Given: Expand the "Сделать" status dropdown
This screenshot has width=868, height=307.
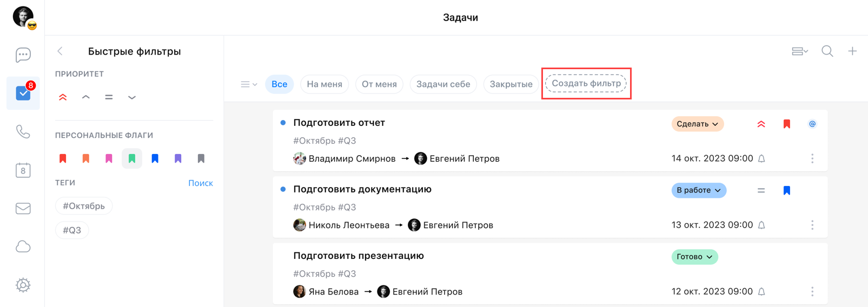Looking at the screenshot, I should [x=697, y=124].
